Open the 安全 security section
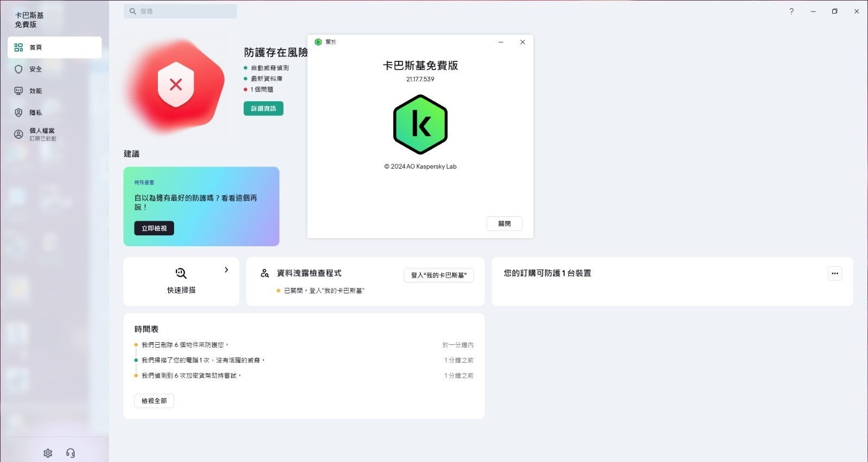 pos(55,69)
